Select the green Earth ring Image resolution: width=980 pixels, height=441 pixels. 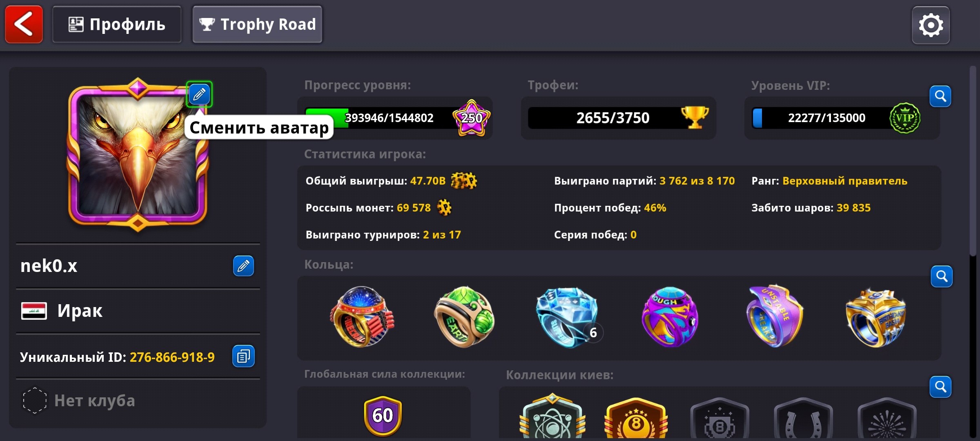464,317
